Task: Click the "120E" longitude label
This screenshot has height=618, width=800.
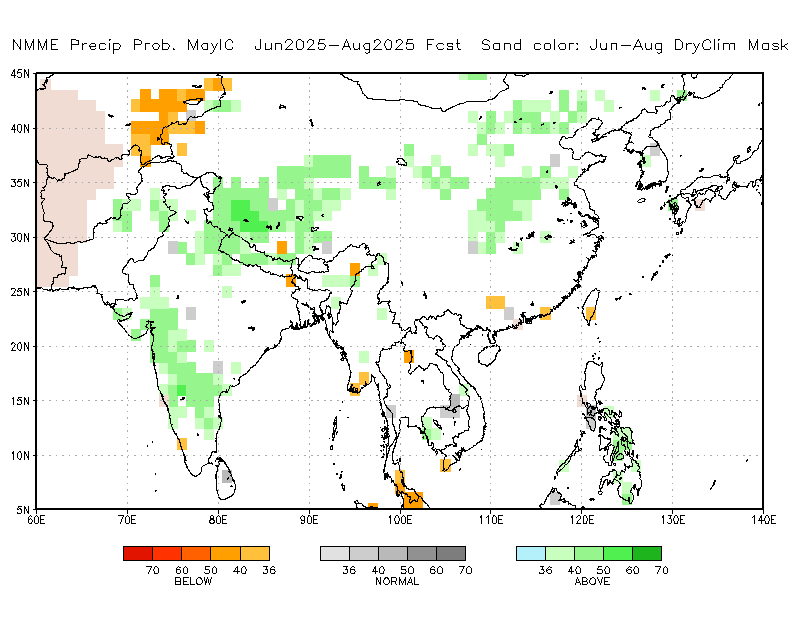Action: tap(582, 520)
